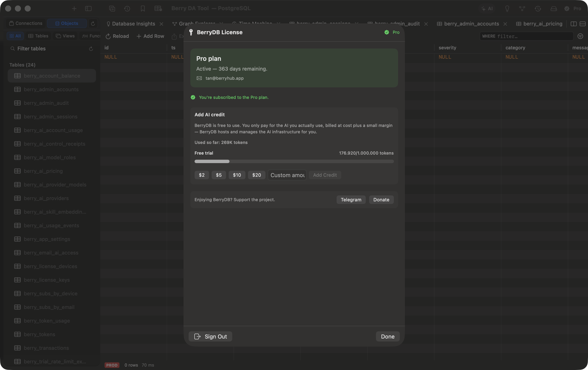Click into the WHERE filter field
Screen dimensions: 588x370
pyautogui.click(x=526, y=36)
